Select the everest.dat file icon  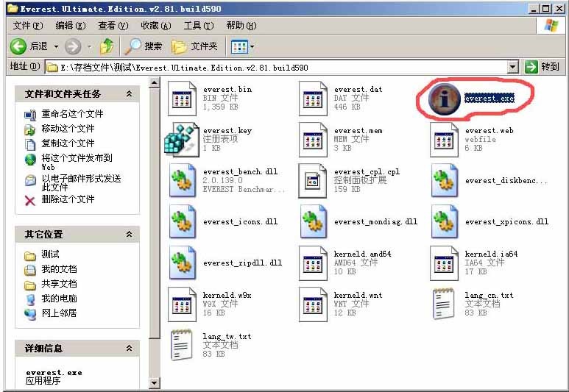pos(313,99)
